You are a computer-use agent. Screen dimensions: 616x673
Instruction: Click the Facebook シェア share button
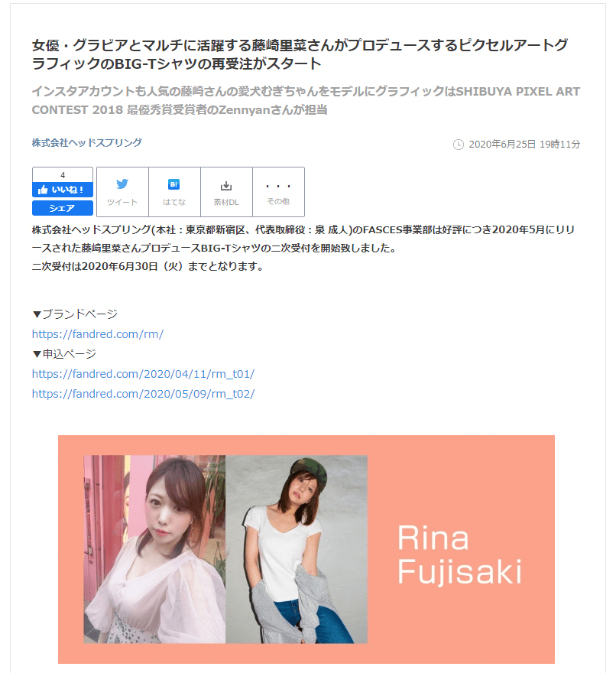(x=63, y=208)
